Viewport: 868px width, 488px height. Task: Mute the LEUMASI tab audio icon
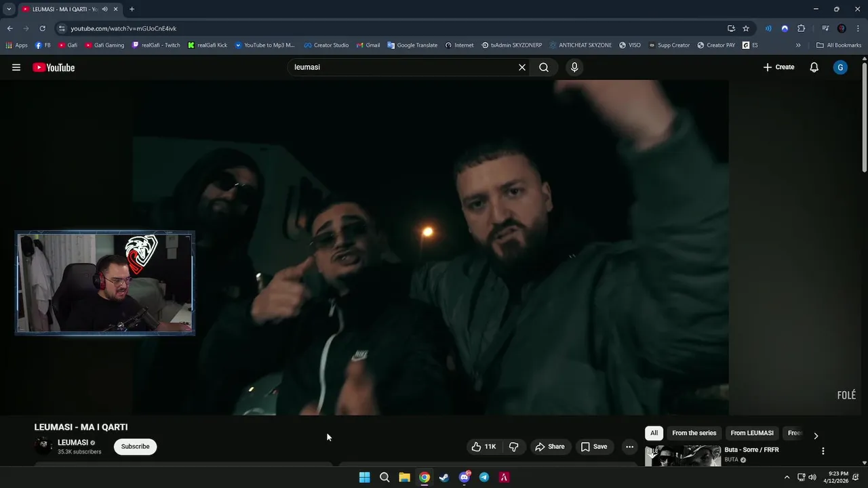point(105,9)
